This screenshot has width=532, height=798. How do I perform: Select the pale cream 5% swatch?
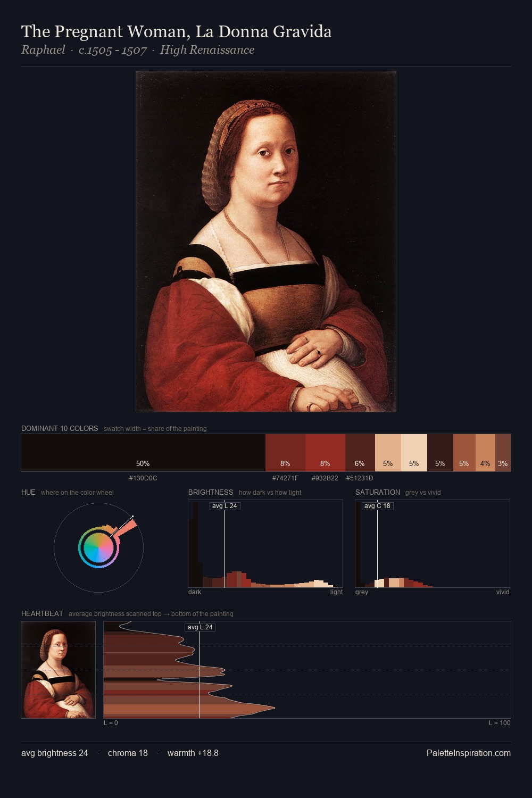414,453
